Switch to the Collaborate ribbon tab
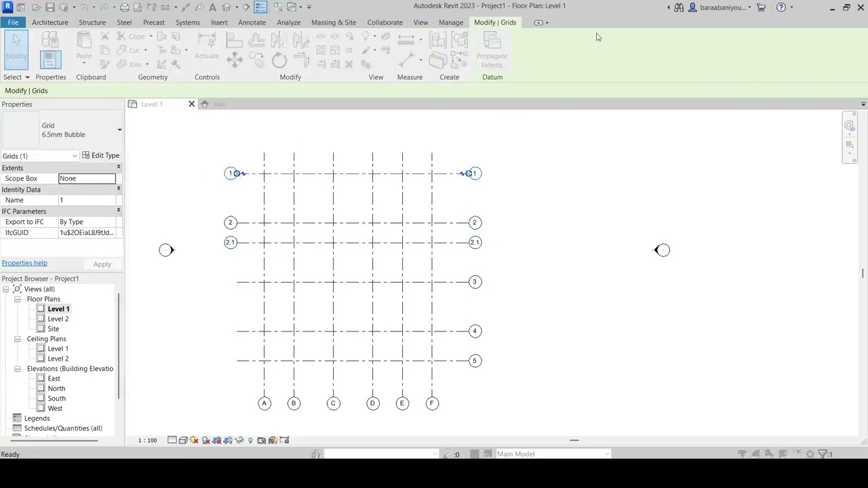This screenshot has height=488, width=868. click(384, 22)
